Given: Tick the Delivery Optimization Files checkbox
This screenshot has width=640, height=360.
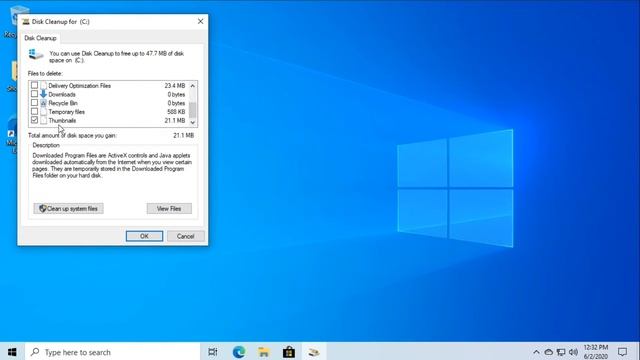Looking at the screenshot, I should click(34, 85).
